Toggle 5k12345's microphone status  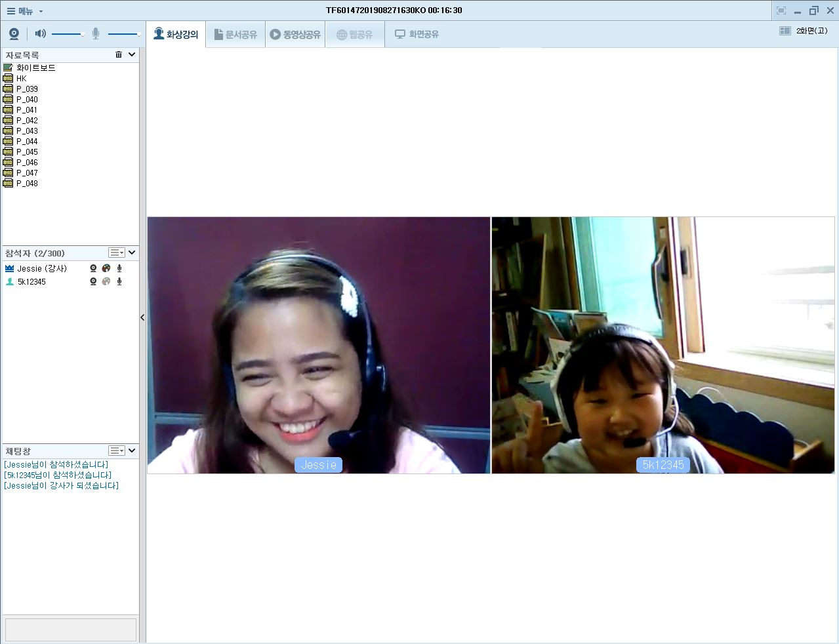coord(119,281)
